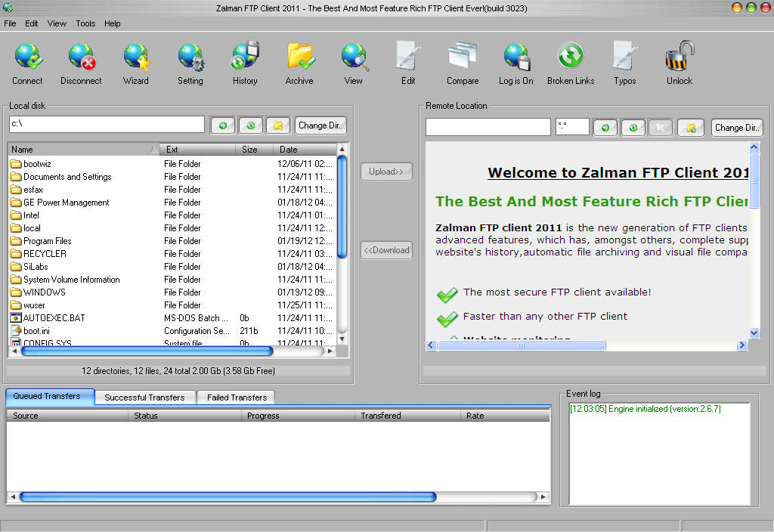Open the Edit toolbar icon
Viewport: 774px width, 532px height.
[407, 57]
